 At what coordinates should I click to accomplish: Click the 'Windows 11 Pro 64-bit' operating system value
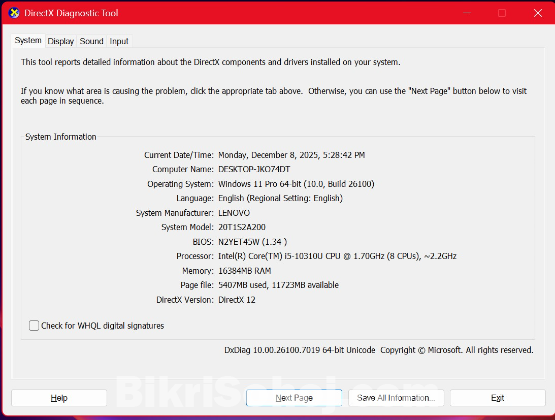click(261, 184)
